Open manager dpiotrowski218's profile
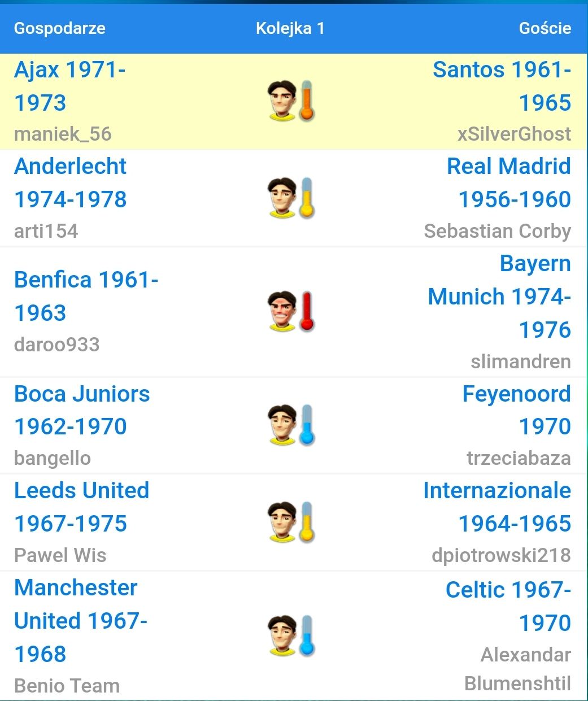This screenshot has height=701, width=588. coord(502,555)
